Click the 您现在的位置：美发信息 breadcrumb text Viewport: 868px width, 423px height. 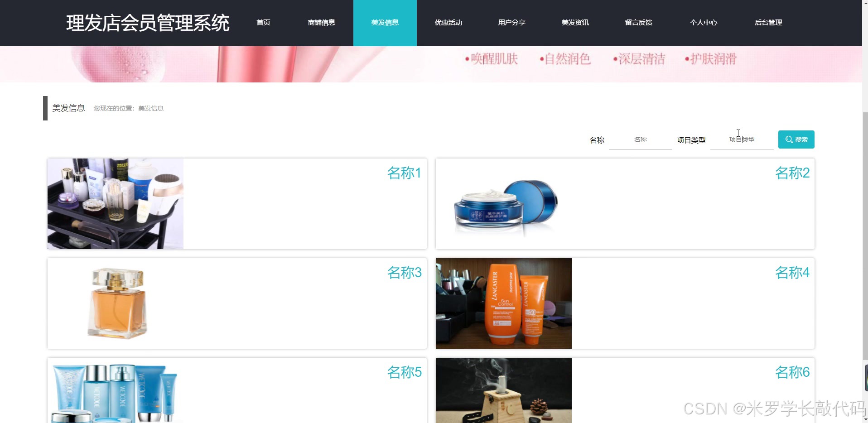pos(129,108)
